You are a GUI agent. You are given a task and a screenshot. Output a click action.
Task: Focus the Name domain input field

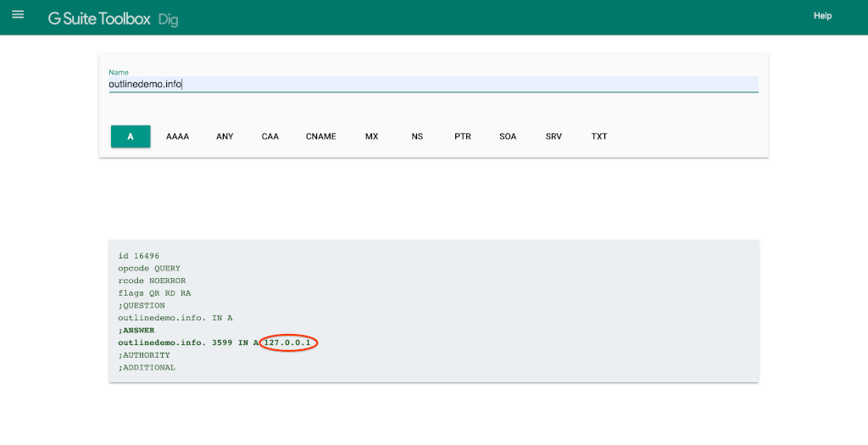[x=432, y=84]
